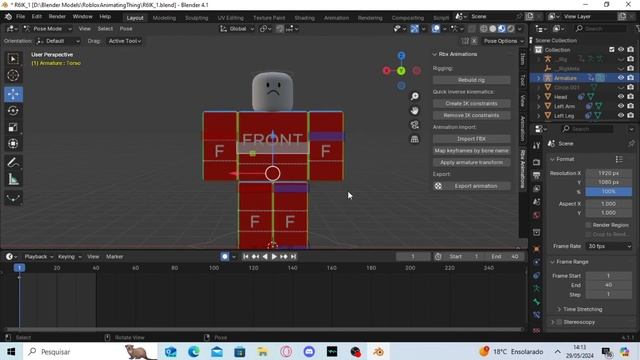Screen dimensions: 640x360
Task: Open the Pose Options dropdown
Action: [x=504, y=41]
